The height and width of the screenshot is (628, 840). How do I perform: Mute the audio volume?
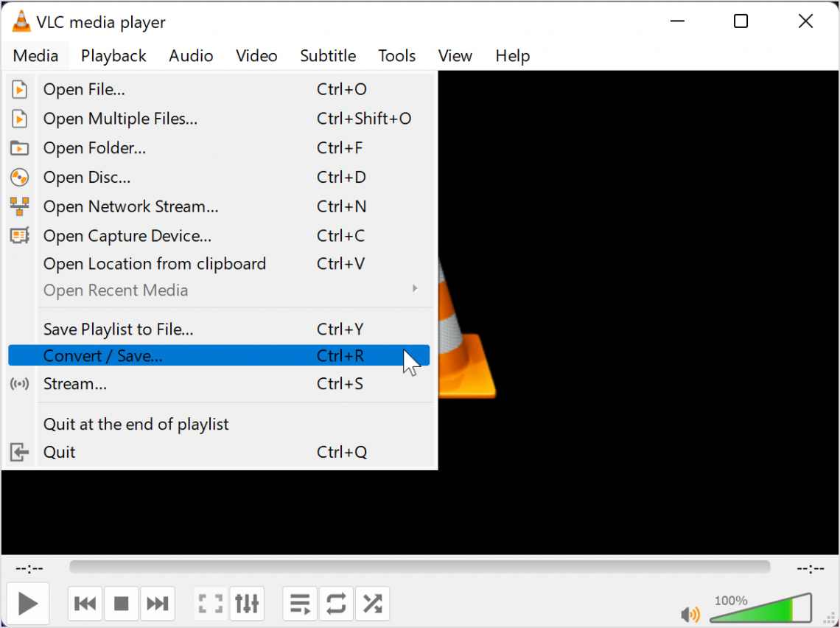(x=690, y=614)
